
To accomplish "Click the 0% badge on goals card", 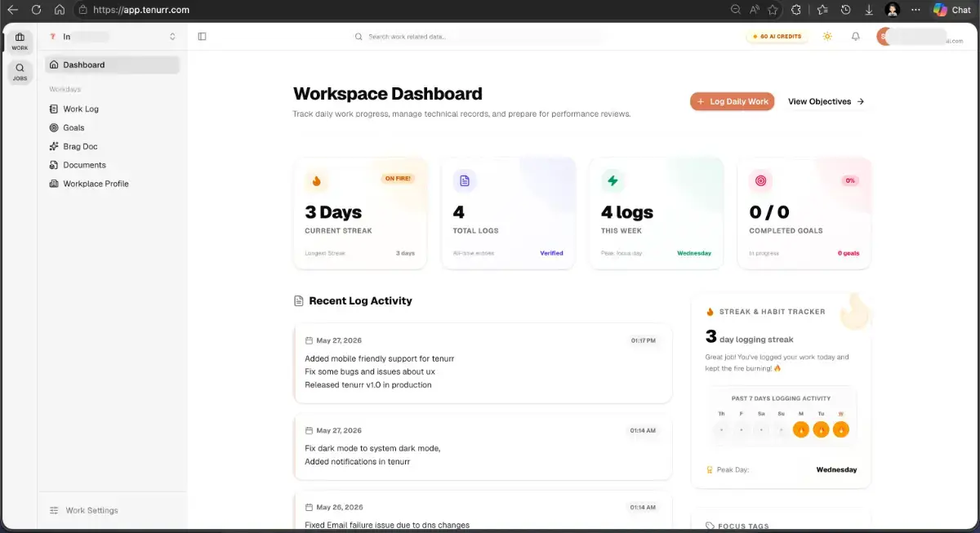I will point(850,180).
